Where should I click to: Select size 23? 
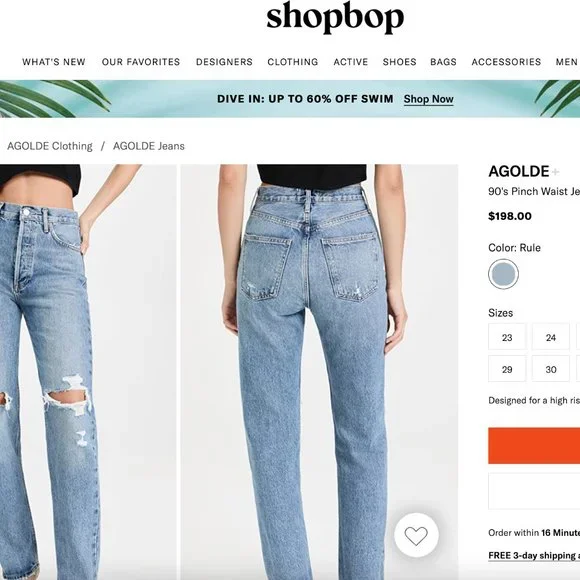(507, 337)
